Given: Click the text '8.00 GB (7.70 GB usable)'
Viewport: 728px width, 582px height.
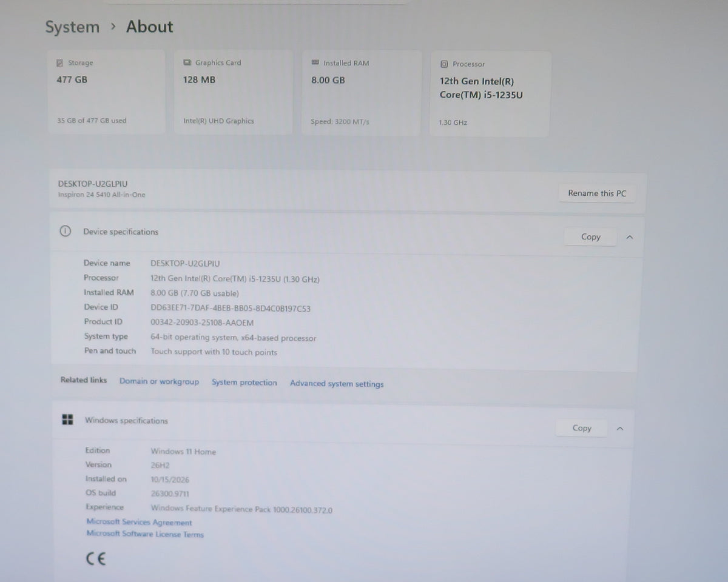Looking at the screenshot, I should pos(195,293).
